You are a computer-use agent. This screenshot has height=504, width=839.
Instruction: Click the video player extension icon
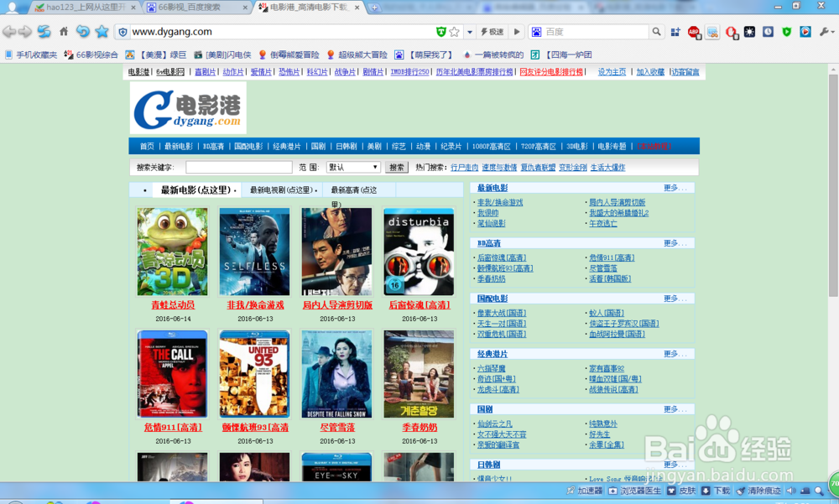click(x=805, y=32)
